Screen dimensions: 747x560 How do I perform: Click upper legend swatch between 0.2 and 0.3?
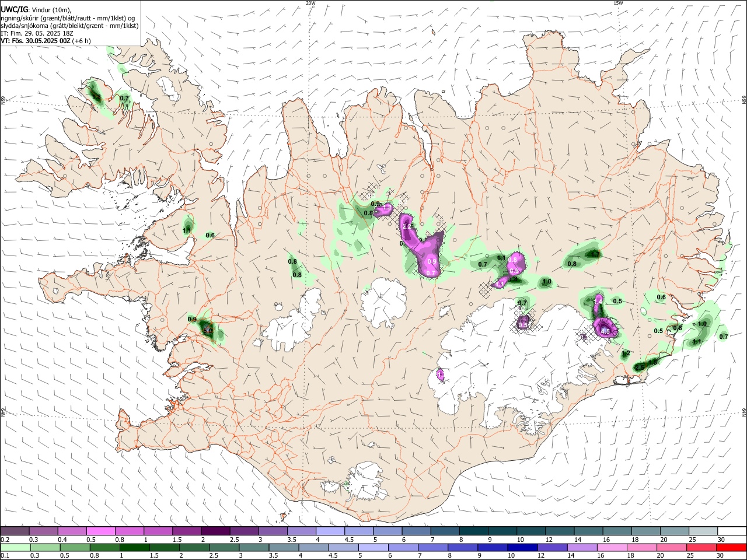pyautogui.click(x=15, y=531)
